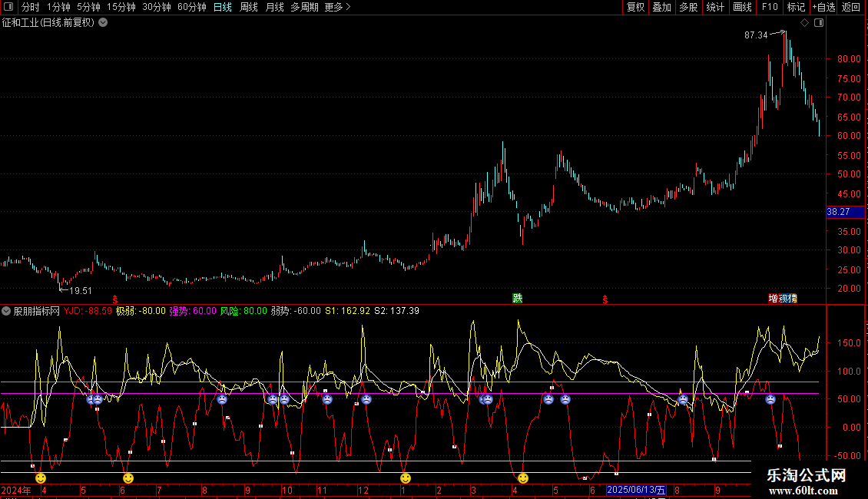Switch to 分时 intraday view
Viewport: 868px width, 499px height.
[31, 7]
